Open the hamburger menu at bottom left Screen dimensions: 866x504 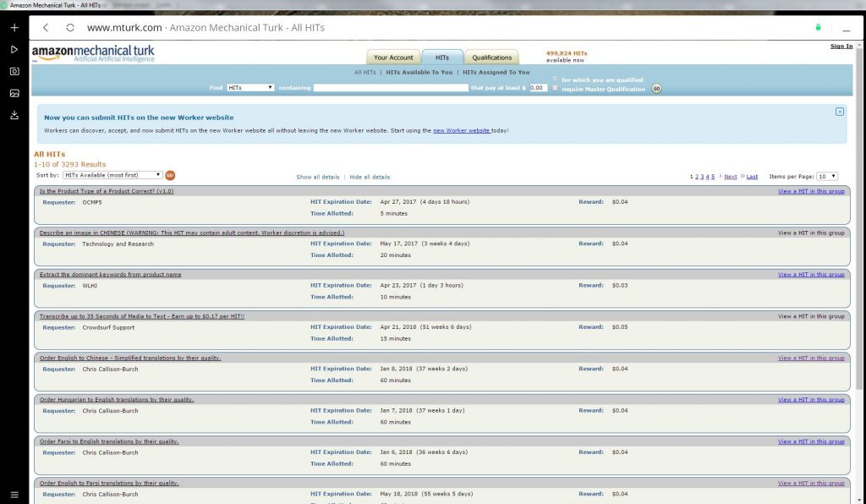coord(14,494)
